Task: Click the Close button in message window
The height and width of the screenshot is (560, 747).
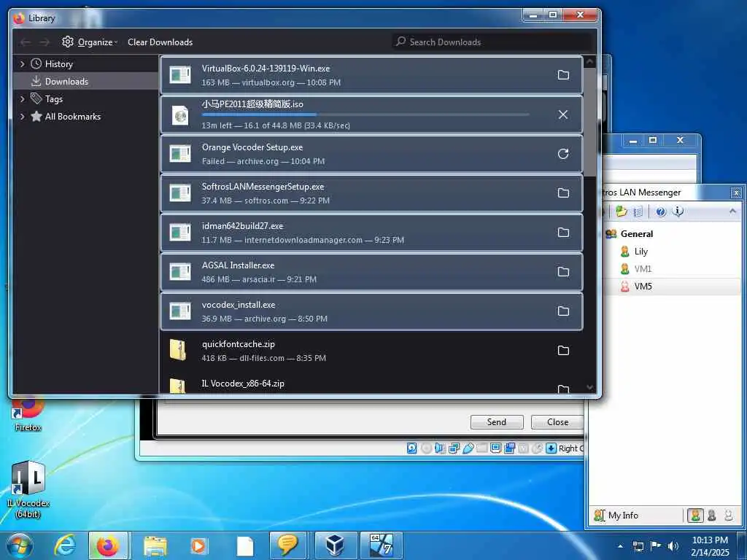Action: pos(557,422)
